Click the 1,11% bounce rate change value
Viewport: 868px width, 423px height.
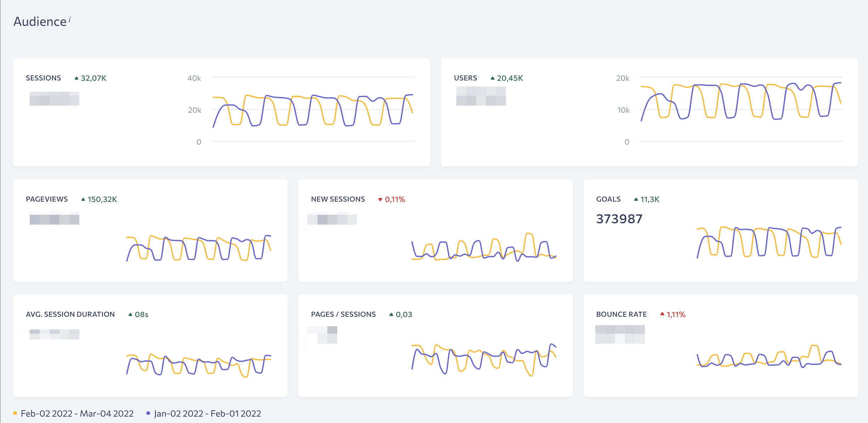point(676,314)
